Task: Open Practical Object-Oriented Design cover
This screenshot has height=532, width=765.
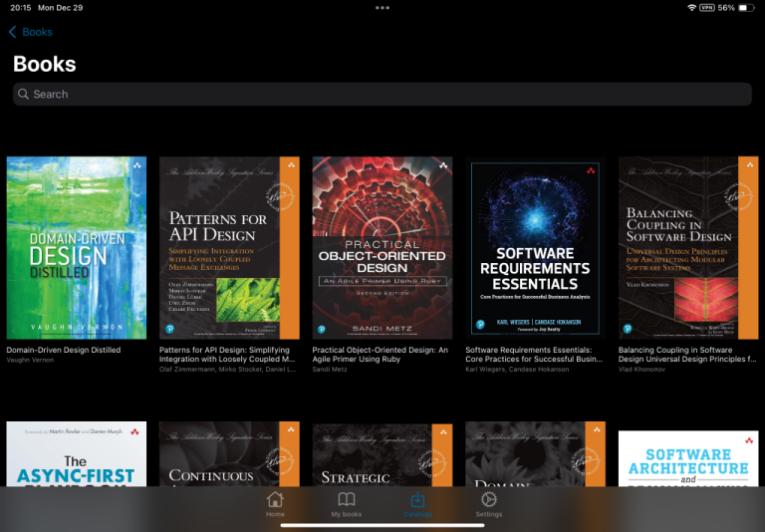Action: 382,248
